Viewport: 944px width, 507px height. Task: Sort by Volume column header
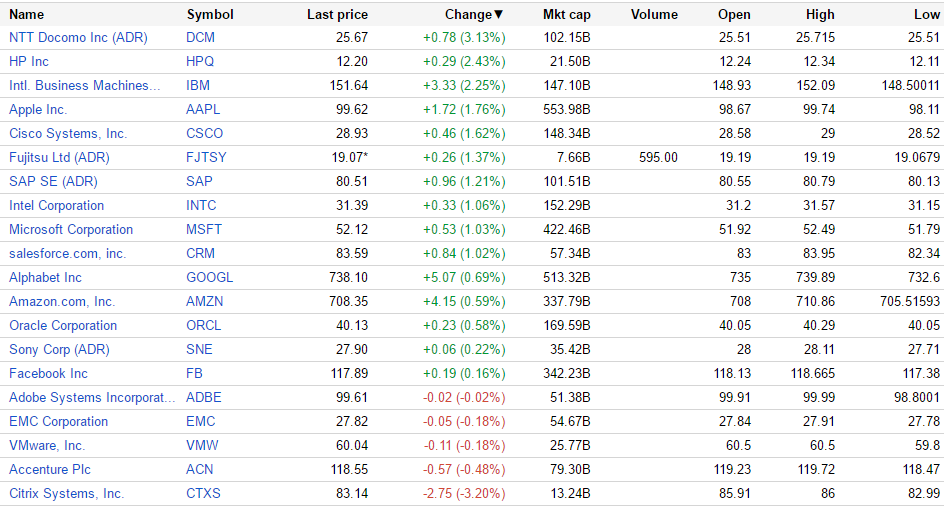click(x=654, y=15)
